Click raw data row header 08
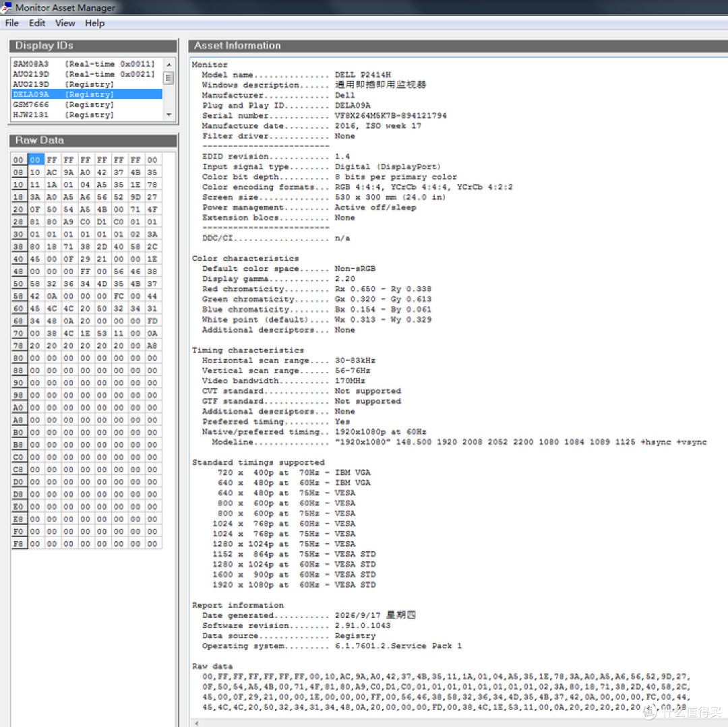 19,172
